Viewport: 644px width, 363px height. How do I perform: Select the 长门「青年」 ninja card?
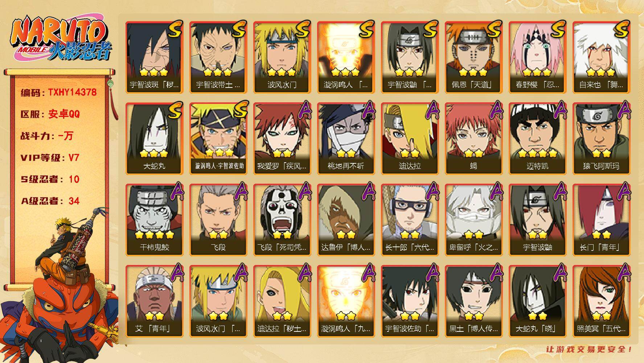[601, 220]
